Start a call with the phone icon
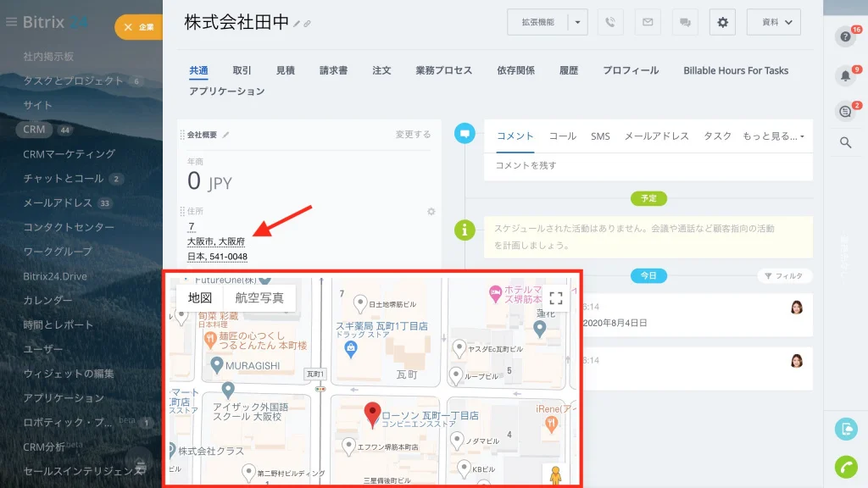 point(610,22)
